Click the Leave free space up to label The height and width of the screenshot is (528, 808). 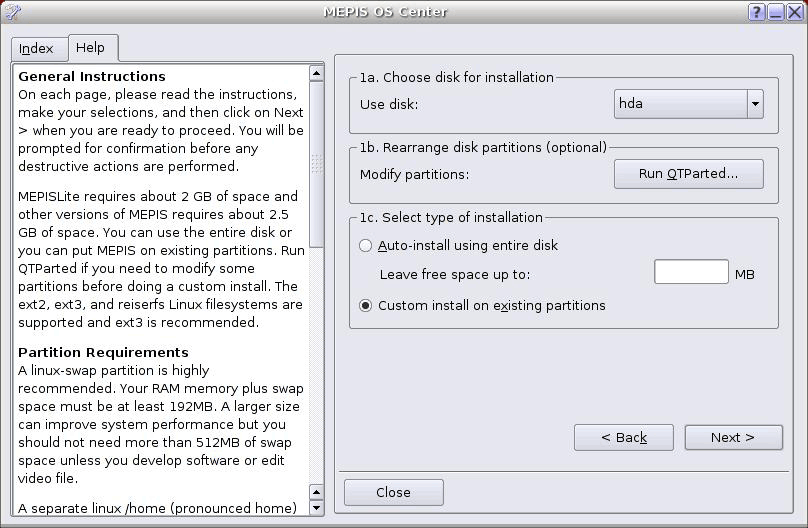click(x=455, y=275)
